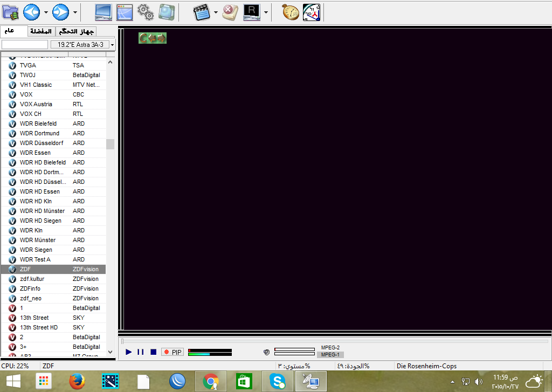This screenshot has width=552, height=392.
Task: Stop playback with the square stop button
Action: pos(153,352)
